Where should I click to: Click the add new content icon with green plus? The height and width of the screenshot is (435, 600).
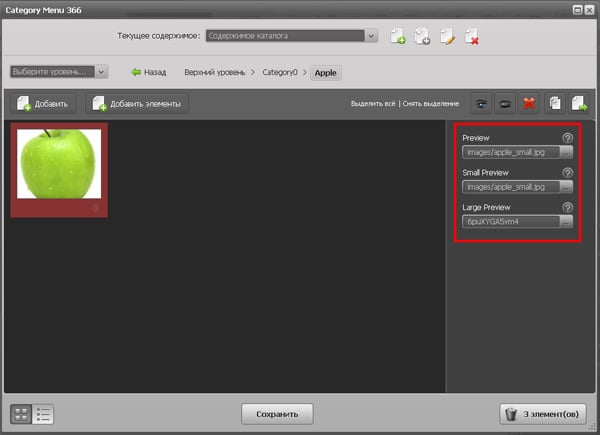398,37
